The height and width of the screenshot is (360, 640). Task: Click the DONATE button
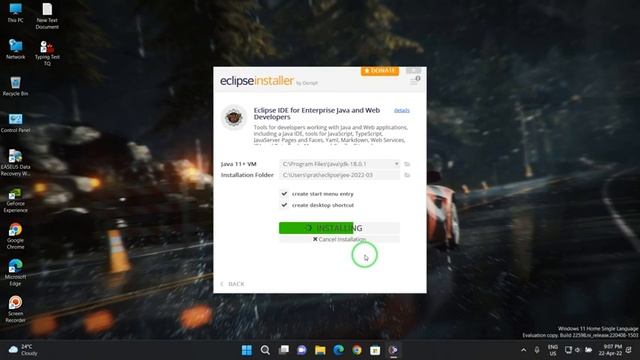point(380,71)
